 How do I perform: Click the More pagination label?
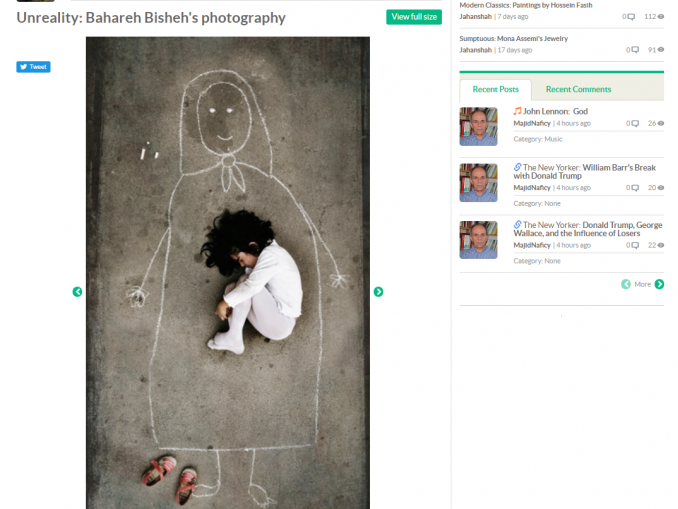(642, 285)
